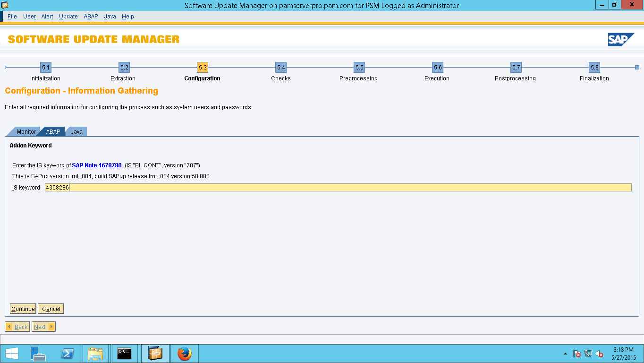Screen dimensions: 644x363
Task: Show hidden system tray icons
Action: pyautogui.click(x=565, y=353)
